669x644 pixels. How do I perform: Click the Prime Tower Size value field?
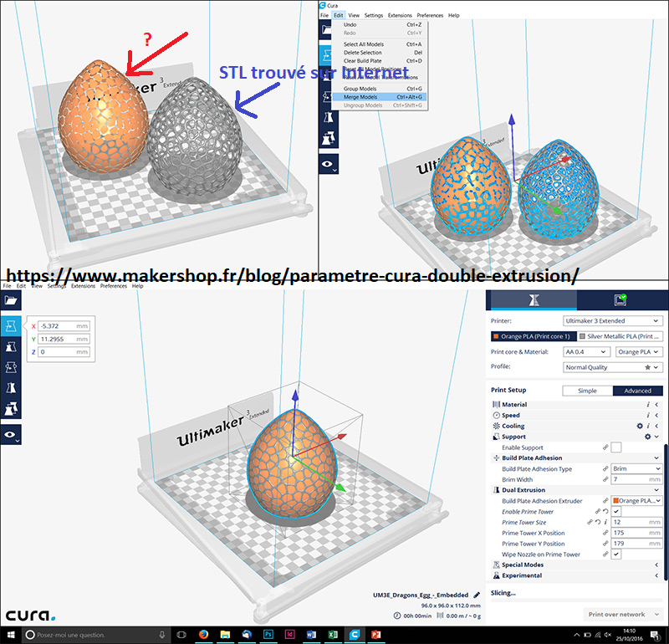pyautogui.click(x=636, y=522)
